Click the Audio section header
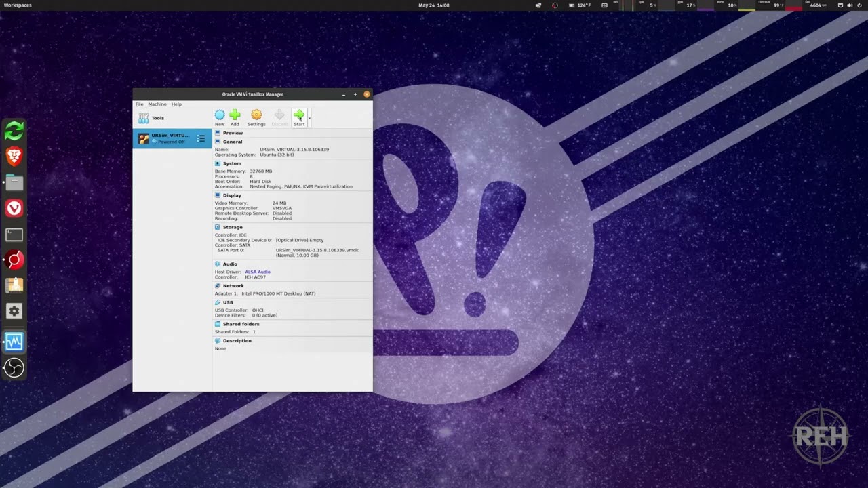This screenshot has height=488, width=868. [x=230, y=264]
